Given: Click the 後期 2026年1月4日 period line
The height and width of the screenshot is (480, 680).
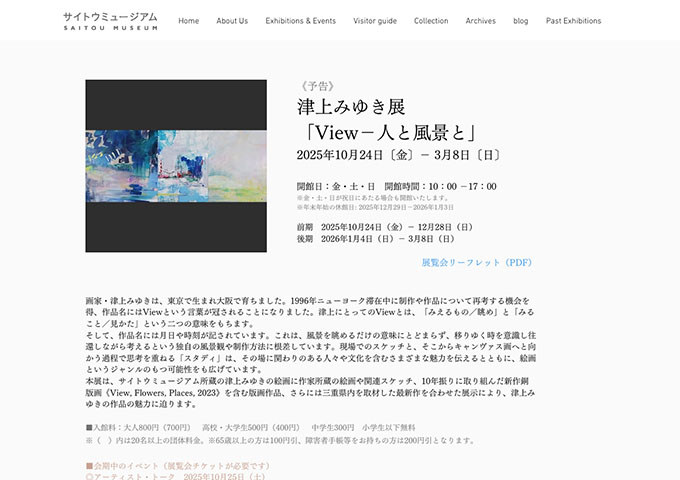Looking at the screenshot, I should (x=375, y=238).
